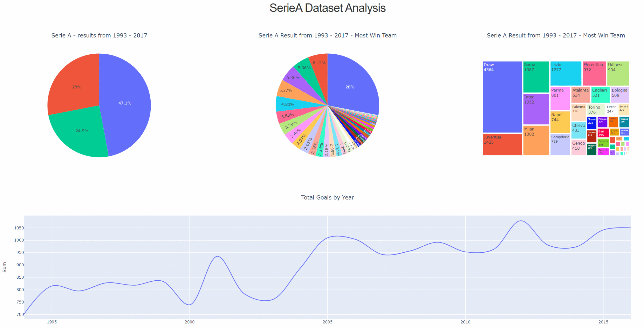Click the Draw 4564 treemap tile
The height and width of the screenshot is (328, 644).
pos(502,97)
